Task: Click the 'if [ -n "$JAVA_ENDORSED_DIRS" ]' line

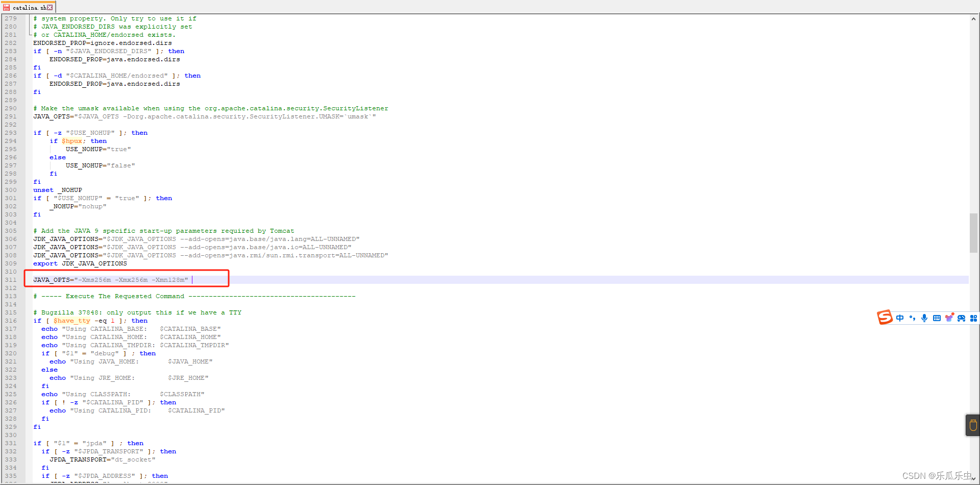Action: point(109,51)
